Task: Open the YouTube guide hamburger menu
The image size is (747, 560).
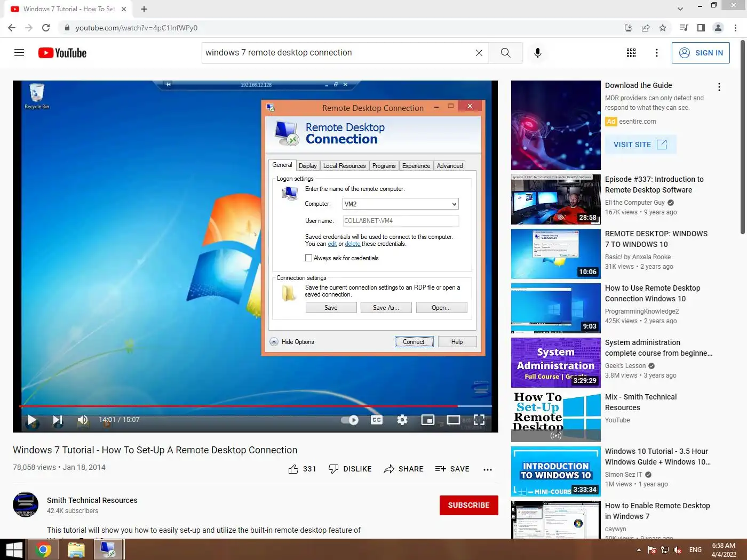Action: (19, 53)
